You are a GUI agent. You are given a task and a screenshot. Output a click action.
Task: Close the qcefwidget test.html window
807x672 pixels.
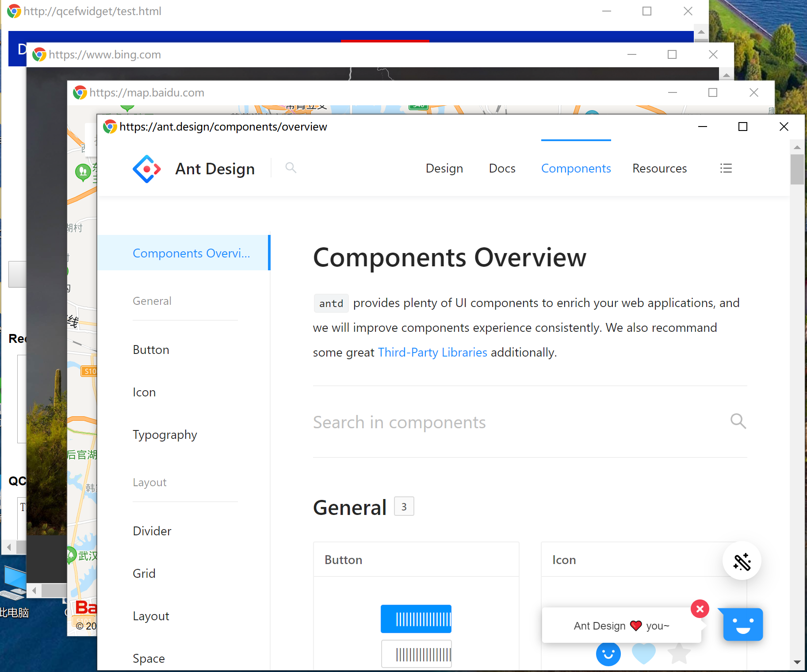[x=688, y=11]
